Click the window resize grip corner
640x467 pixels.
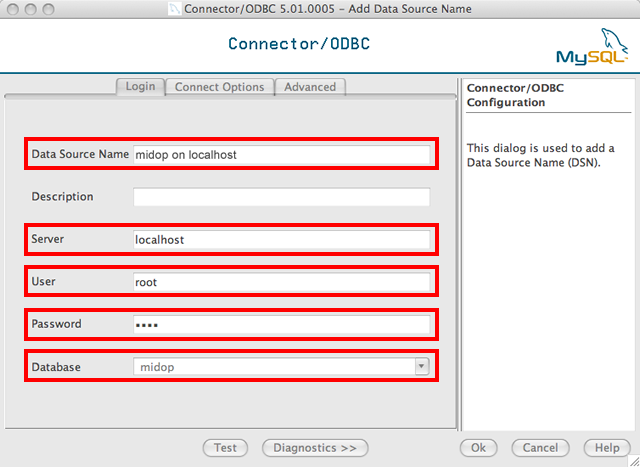coord(634,461)
